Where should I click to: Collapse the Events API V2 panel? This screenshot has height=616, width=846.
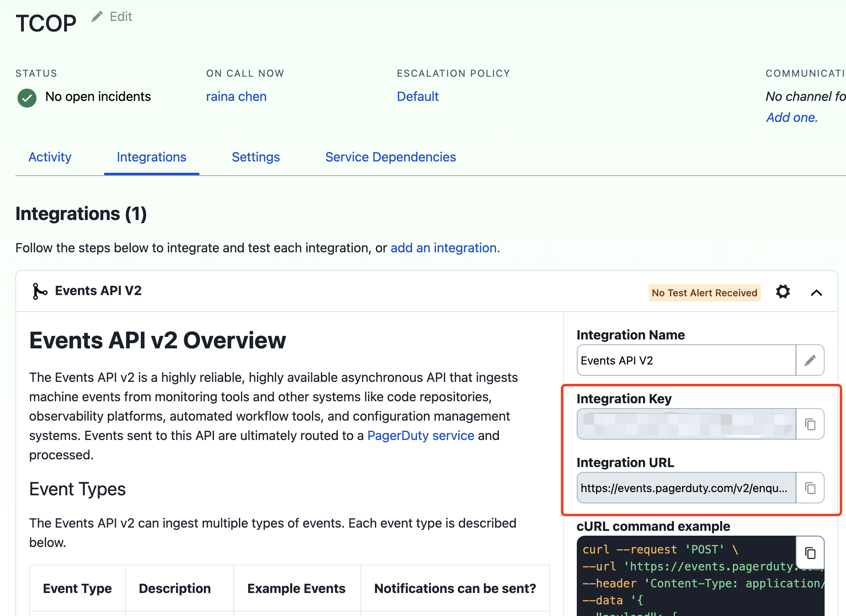tap(816, 293)
